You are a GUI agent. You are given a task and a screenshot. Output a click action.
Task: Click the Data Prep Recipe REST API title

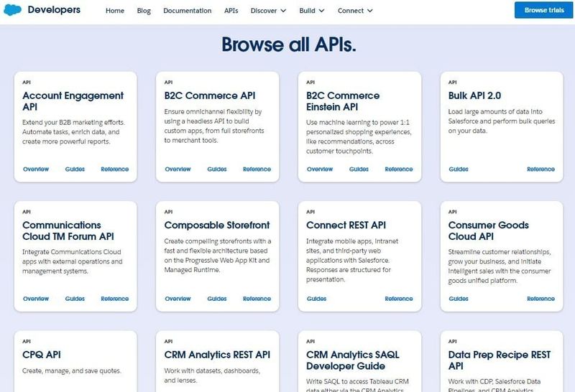click(499, 360)
